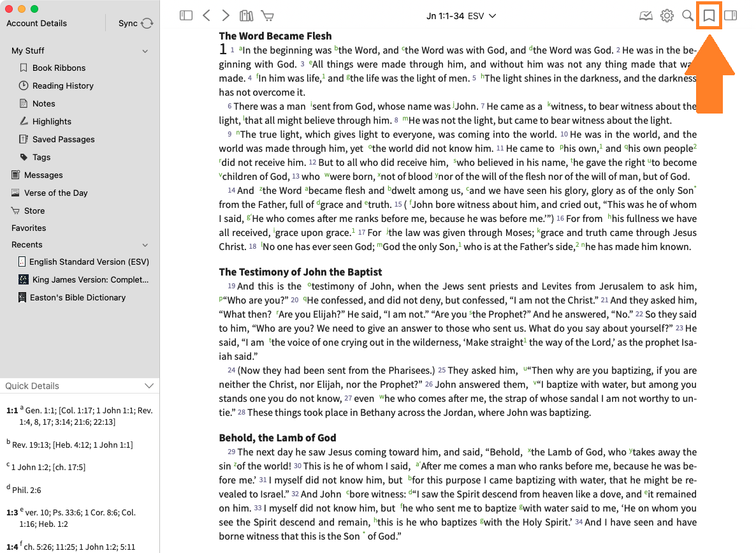Screen dimensions: 756x553
Task: Open Messages in sidebar
Action: pyautogui.click(x=43, y=175)
